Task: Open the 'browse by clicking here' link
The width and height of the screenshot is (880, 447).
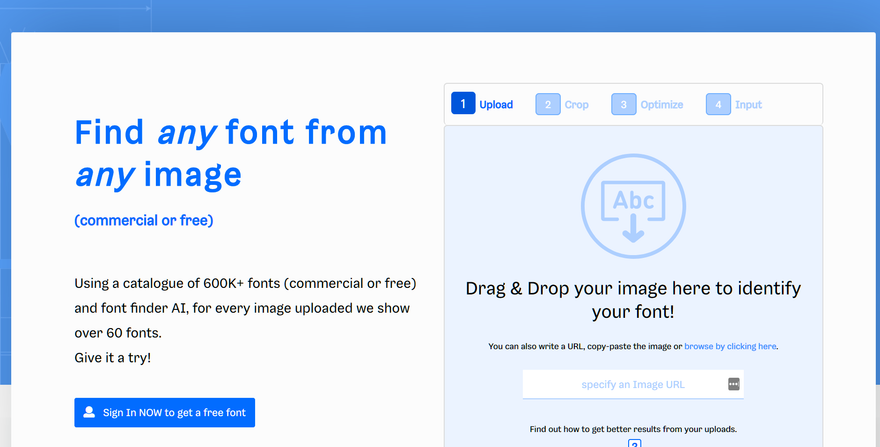Action: click(730, 346)
